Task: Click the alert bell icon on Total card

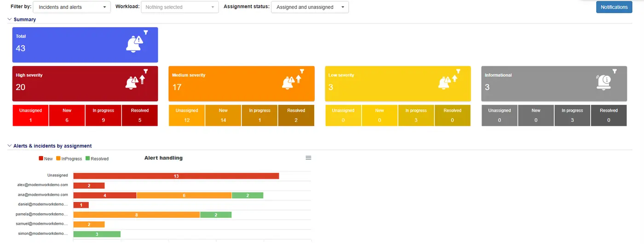Action: point(134,44)
